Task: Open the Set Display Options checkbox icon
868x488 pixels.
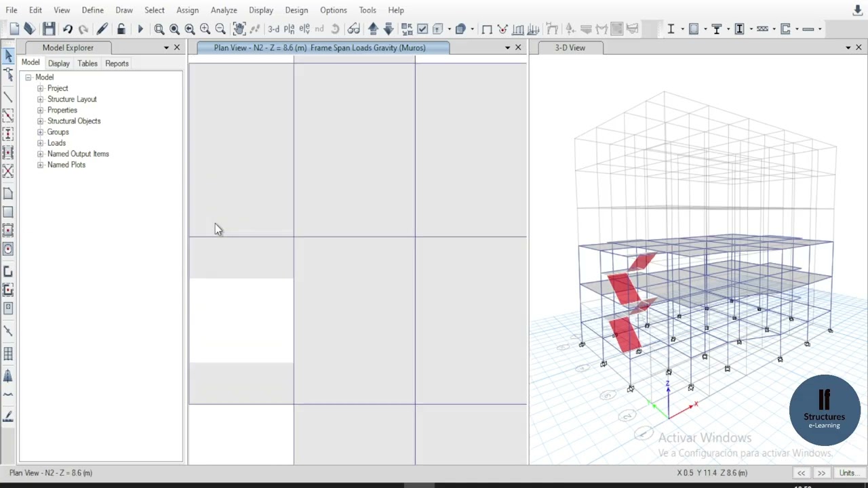Action: tap(422, 28)
